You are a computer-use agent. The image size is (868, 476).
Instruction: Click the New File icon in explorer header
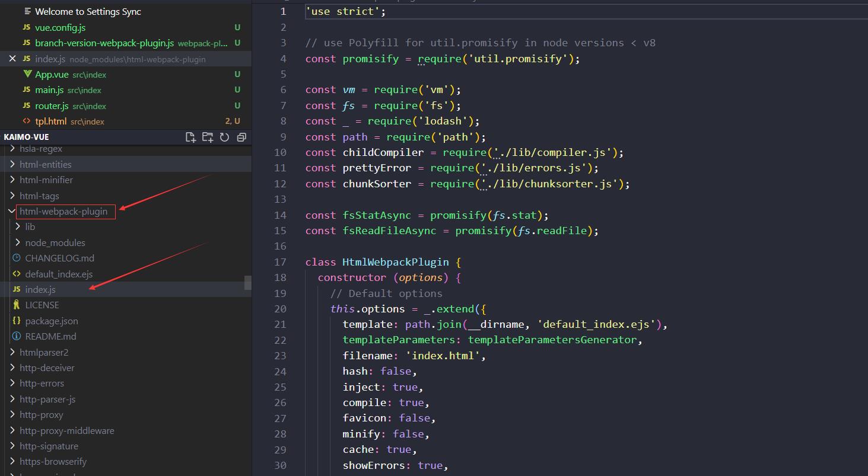tap(190, 137)
